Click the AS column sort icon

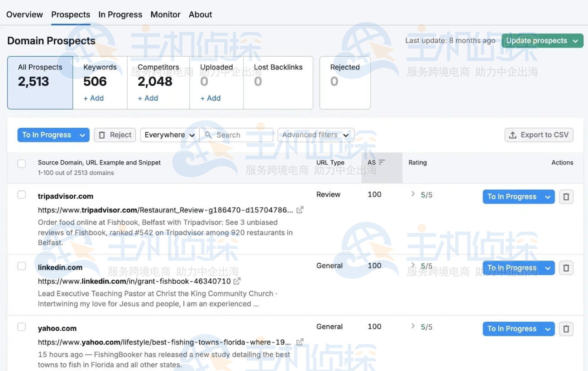tap(382, 162)
